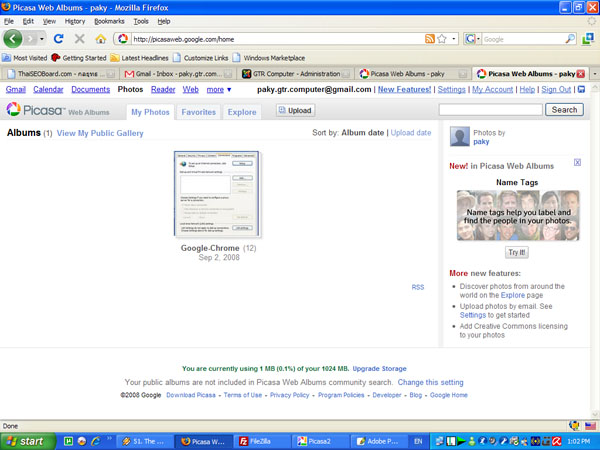
Task: Open the Google-Chrome album thumbnail
Action: click(x=217, y=194)
